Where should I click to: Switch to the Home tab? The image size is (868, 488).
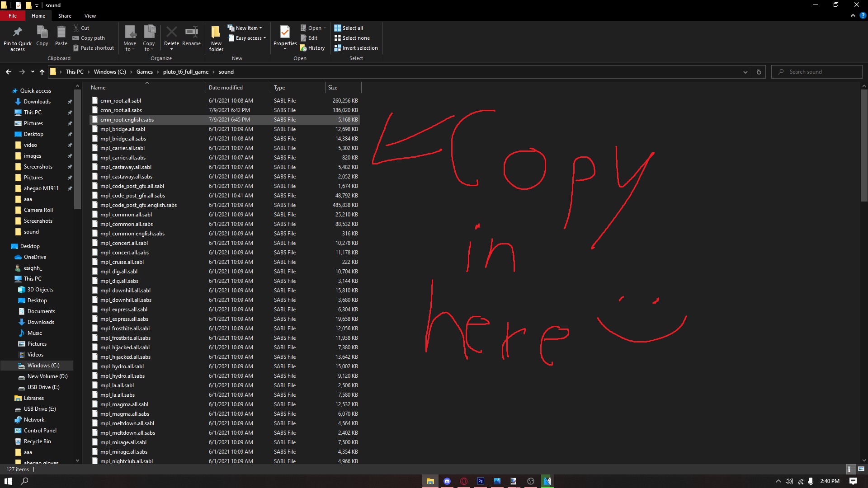(x=38, y=16)
